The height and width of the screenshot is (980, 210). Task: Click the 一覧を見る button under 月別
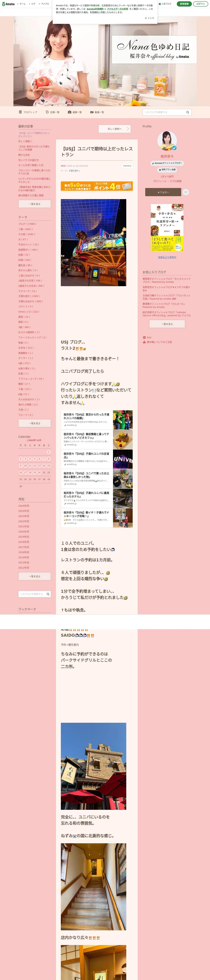click(x=35, y=576)
